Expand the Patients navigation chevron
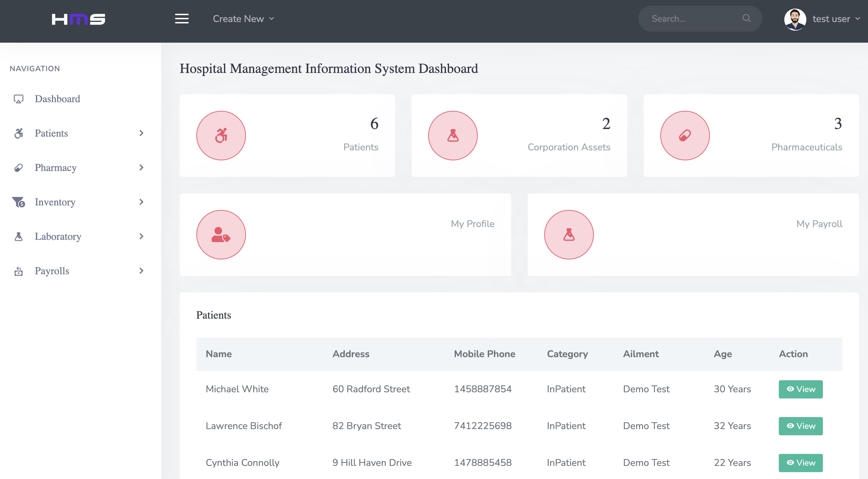 (141, 134)
